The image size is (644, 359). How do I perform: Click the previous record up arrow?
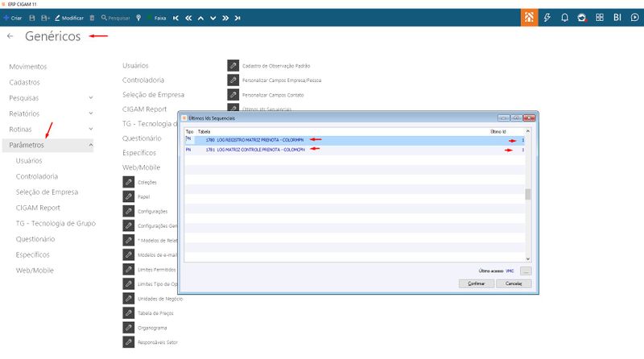[200, 18]
